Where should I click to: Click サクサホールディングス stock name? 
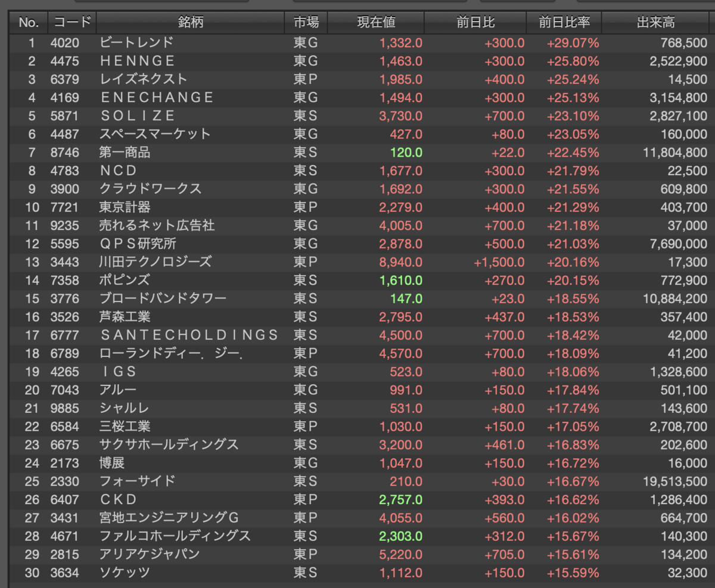[x=169, y=444]
